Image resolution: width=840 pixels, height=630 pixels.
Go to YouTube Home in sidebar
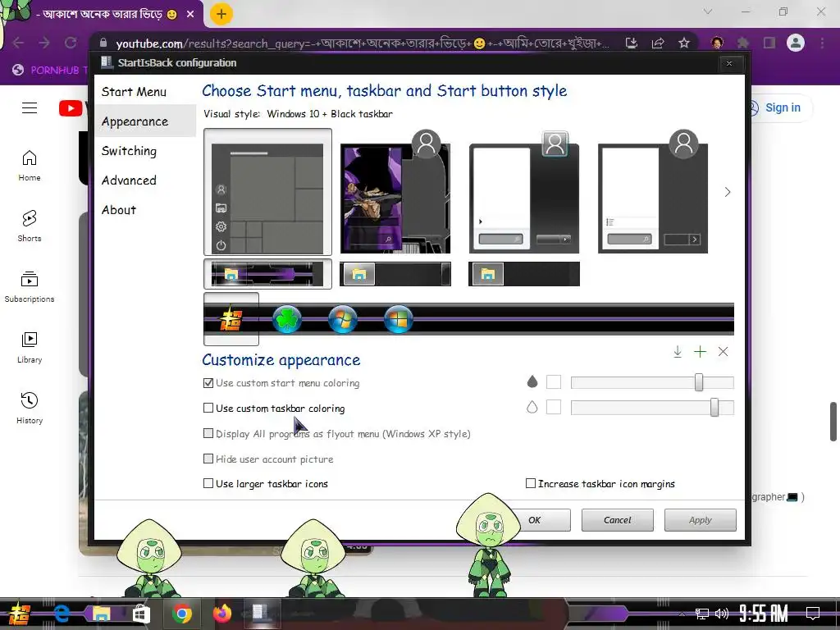[x=30, y=166]
